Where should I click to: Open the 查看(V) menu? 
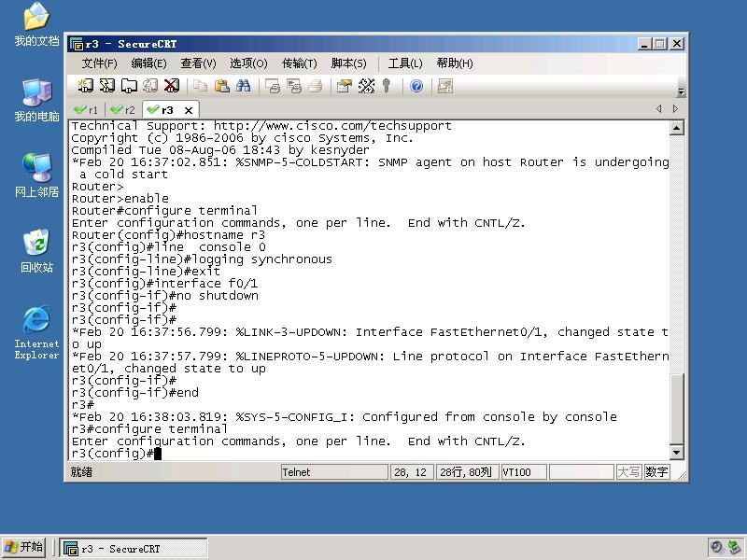point(198,63)
